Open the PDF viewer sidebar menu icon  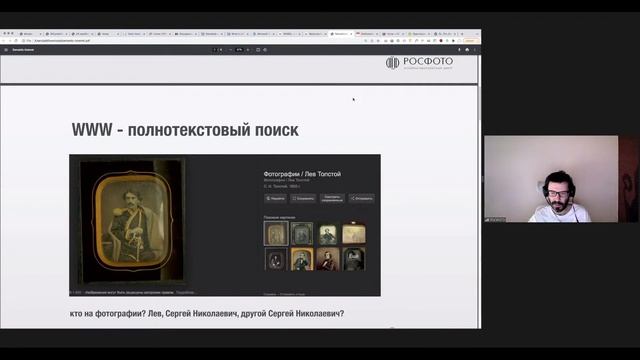pyautogui.click(x=6, y=50)
